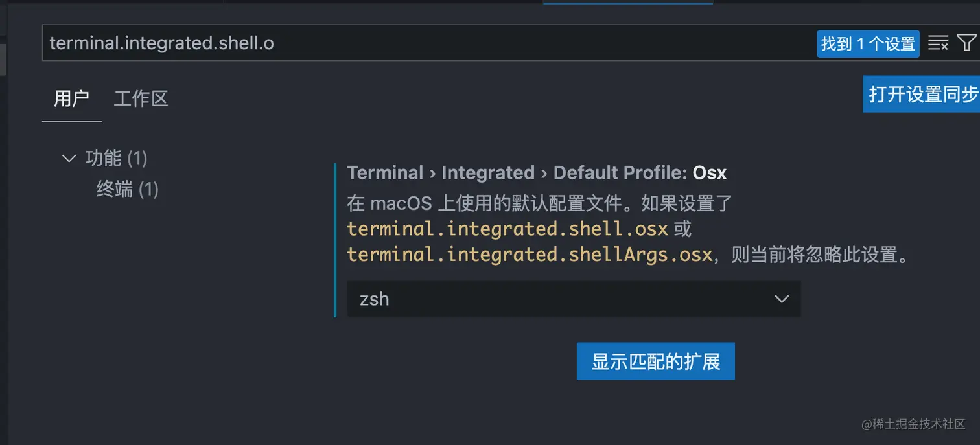
Task: Focus the settings search input field
Action: point(389,43)
